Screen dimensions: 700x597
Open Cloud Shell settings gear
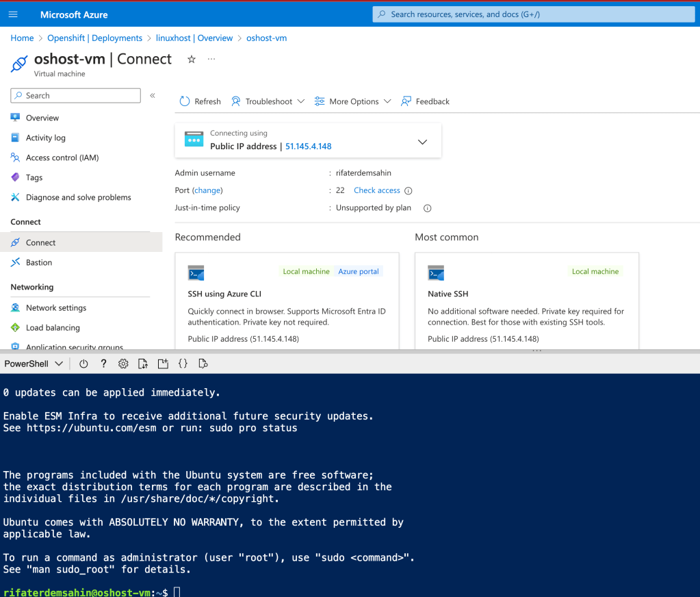point(123,364)
